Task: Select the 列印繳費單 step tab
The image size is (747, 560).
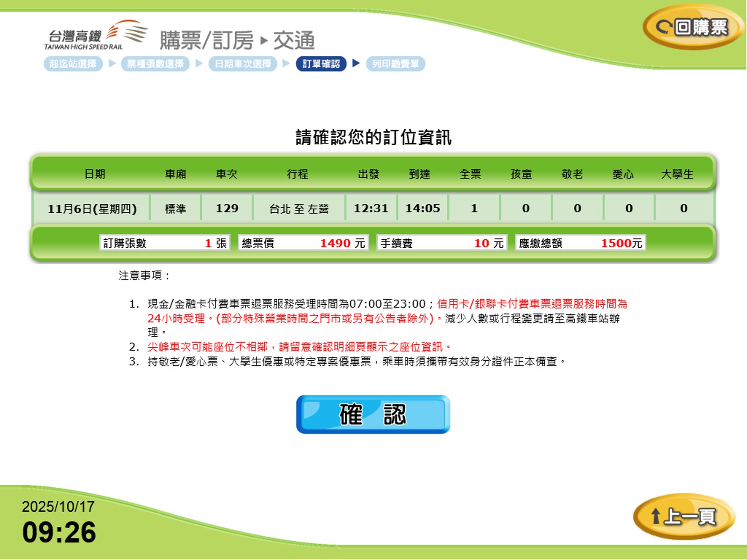Action: pos(395,64)
